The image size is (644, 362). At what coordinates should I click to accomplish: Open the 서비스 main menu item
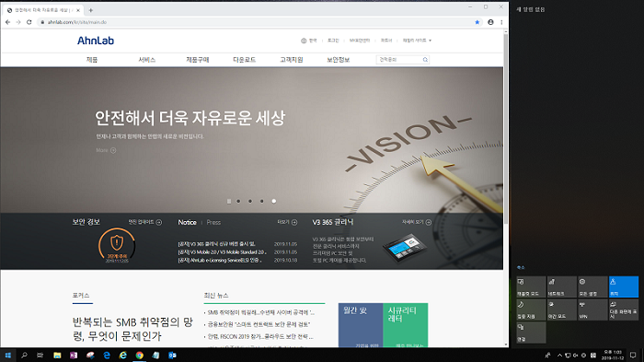point(146,60)
